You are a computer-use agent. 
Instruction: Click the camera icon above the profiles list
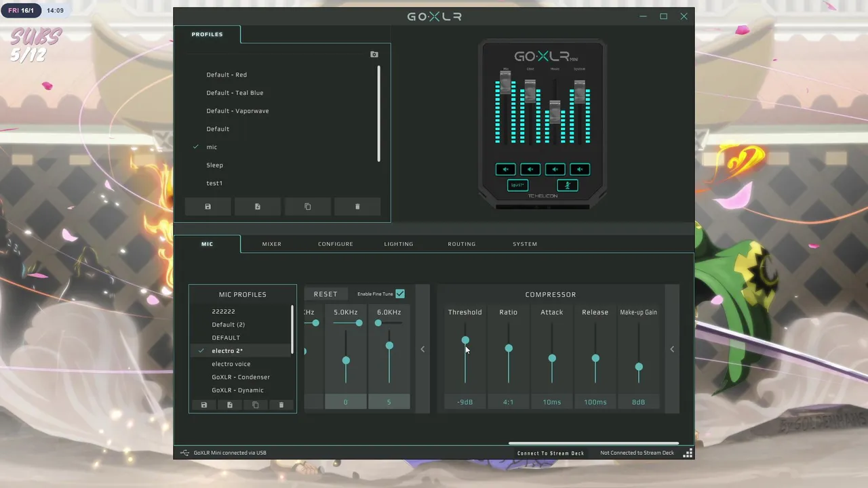click(x=374, y=54)
